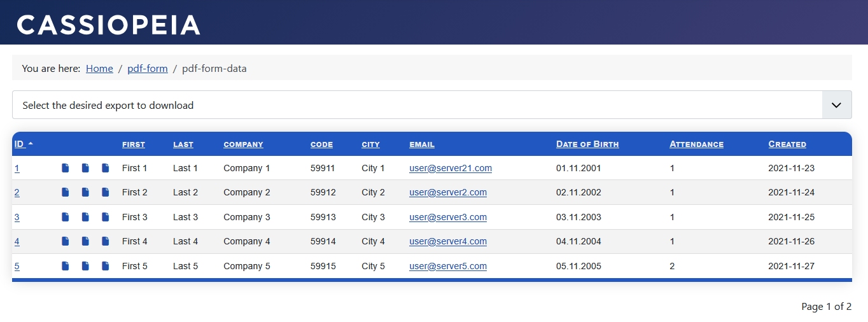This screenshot has width=868, height=322.
Task: Open third document icon in row 4
Action: click(x=106, y=241)
